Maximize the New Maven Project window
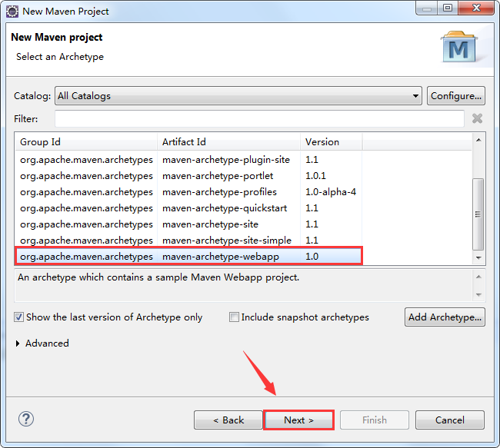Screen dimensions: 500x448 [448, 8]
